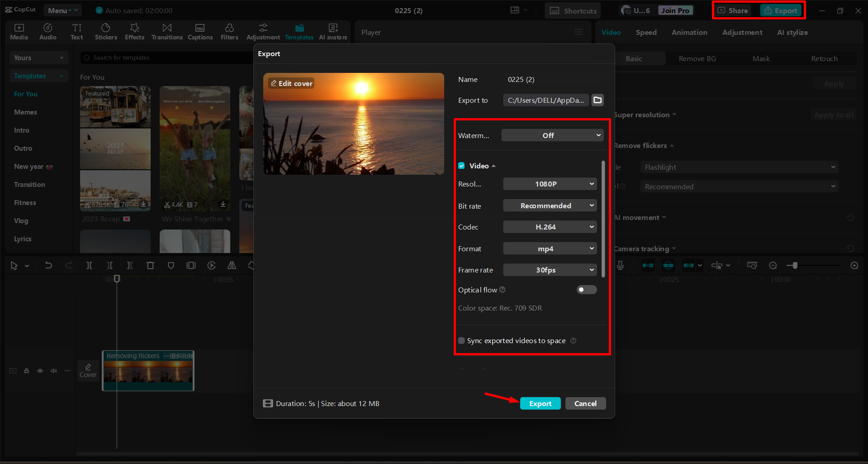Open the Codec dropdown

point(550,227)
